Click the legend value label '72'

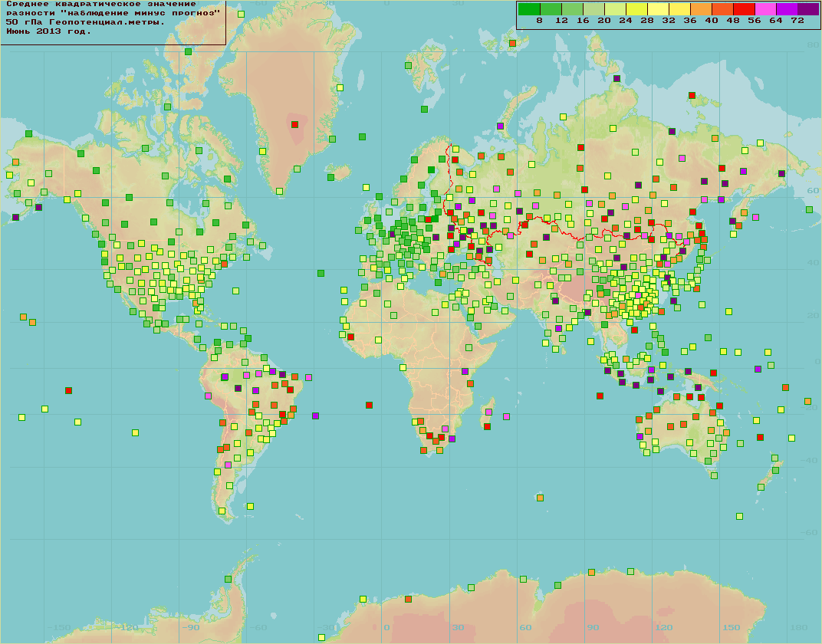coord(797,21)
